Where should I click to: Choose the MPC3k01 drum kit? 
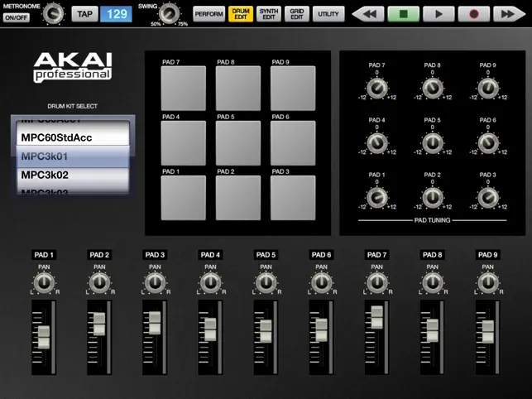[x=73, y=156]
